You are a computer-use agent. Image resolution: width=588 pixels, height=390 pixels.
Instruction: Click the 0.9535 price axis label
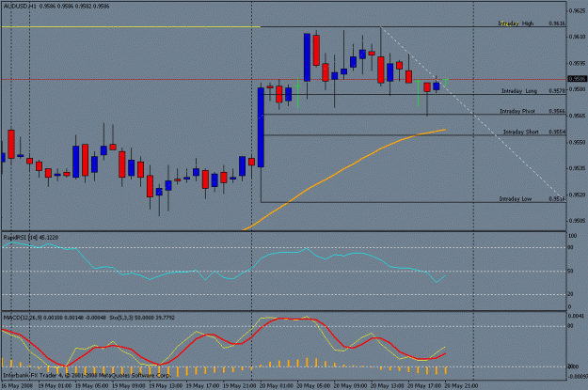(x=578, y=168)
